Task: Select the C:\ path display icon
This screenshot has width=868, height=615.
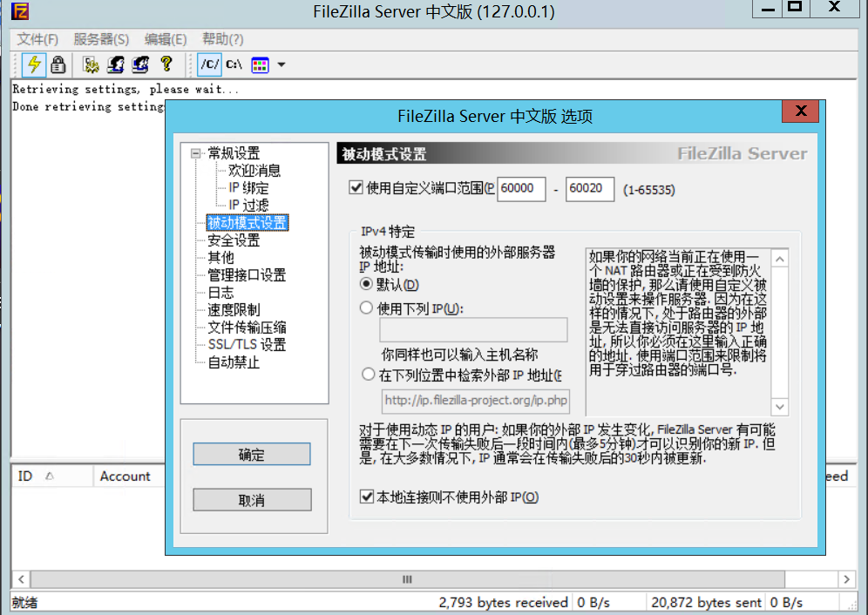Action: click(x=234, y=64)
